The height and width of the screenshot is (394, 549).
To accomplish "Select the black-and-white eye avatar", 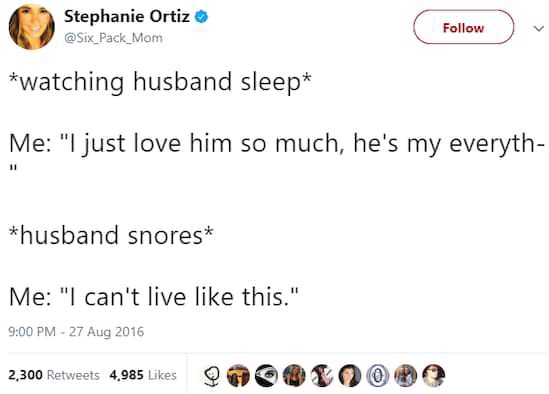I will click(266, 375).
